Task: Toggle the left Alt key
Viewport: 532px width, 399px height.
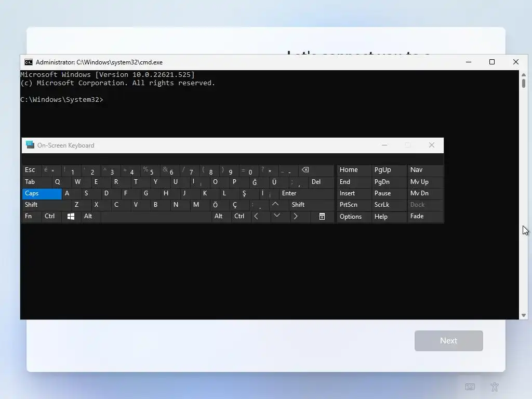Action: pos(91,217)
